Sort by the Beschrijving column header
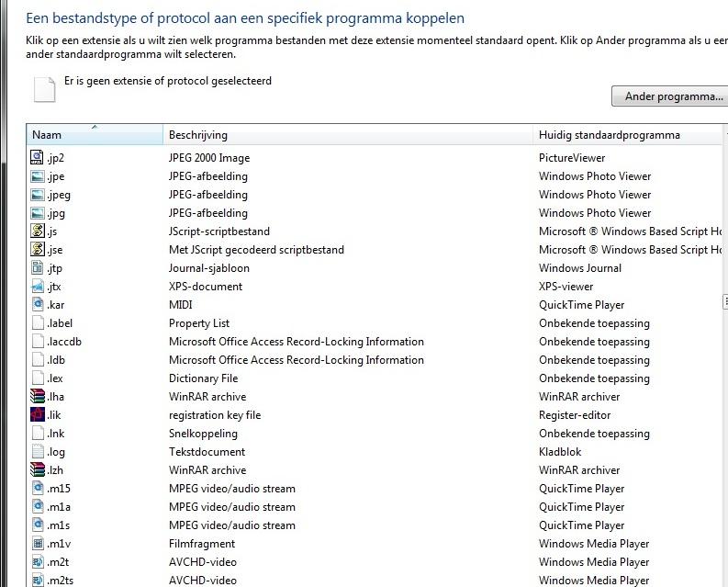Viewport: 728px width, 587px height. [x=348, y=135]
